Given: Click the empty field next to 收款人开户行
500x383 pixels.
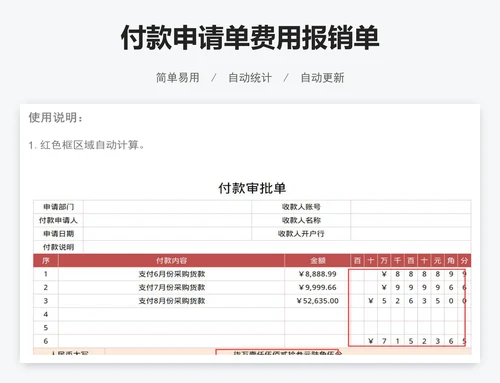Looking at the screenshot, I should 411,234.
